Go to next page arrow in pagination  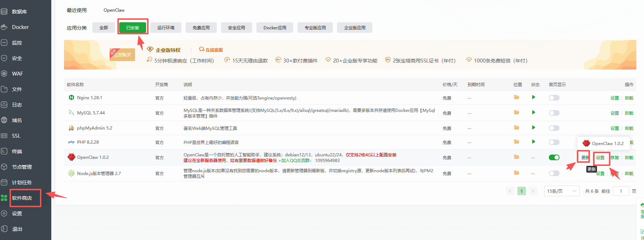pos(533,191)
